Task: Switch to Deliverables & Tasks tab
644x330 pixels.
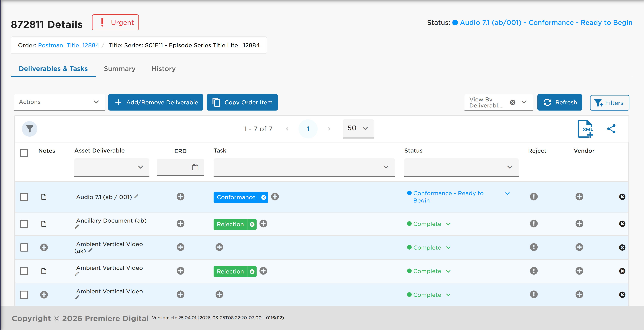Action: 53,69
